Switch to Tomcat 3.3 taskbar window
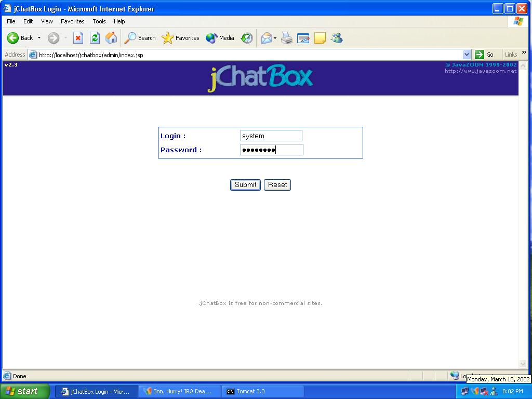This screenshot has width=532, height=399. pyautogui.click(x=262, y=392)
